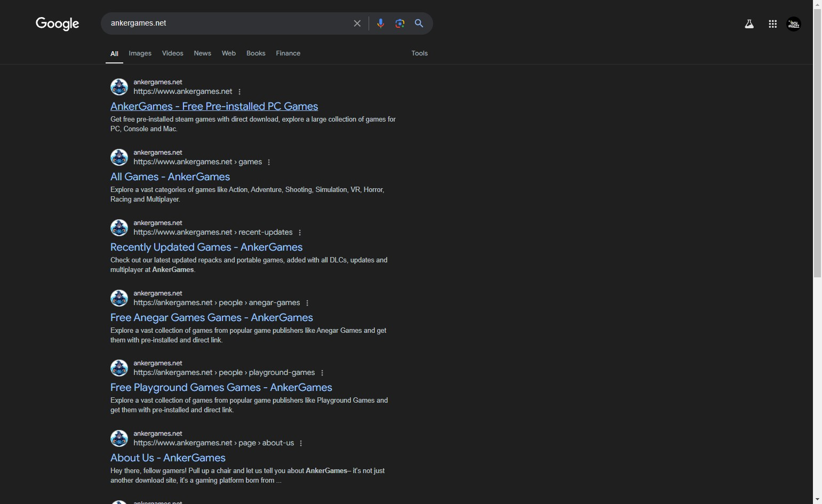Open 'Free Playground Games Games - AnkerGames' link
822x504 pixels.
(221, 387)
